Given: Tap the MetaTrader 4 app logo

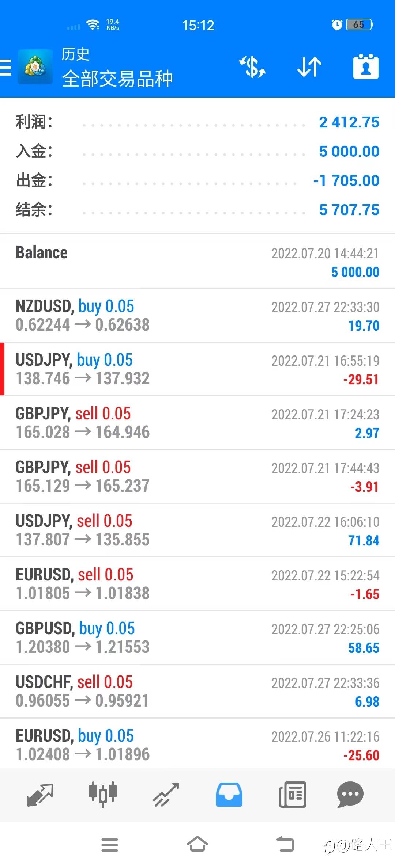Looking at the screenshot, I should pyautogui.click(x=35, y=67).
